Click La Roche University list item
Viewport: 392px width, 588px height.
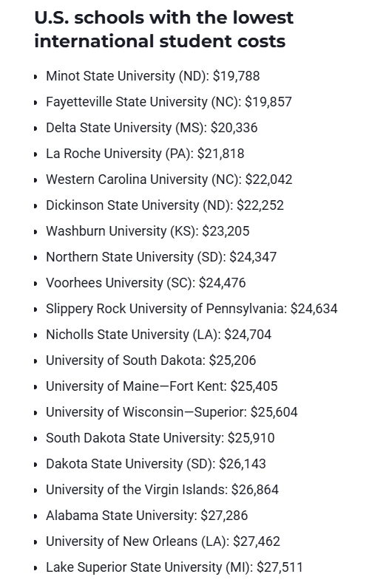pyautogui.click(x=145, y=154)
